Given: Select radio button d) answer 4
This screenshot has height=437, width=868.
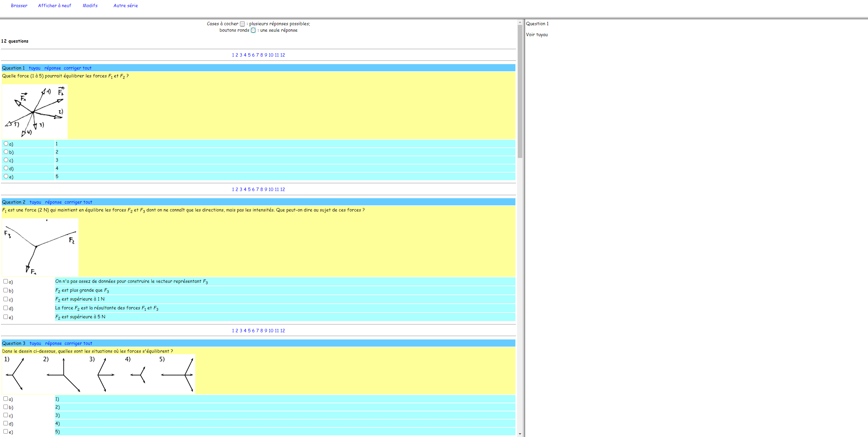Looking at the screenshot, I should (x=6, y=168).
